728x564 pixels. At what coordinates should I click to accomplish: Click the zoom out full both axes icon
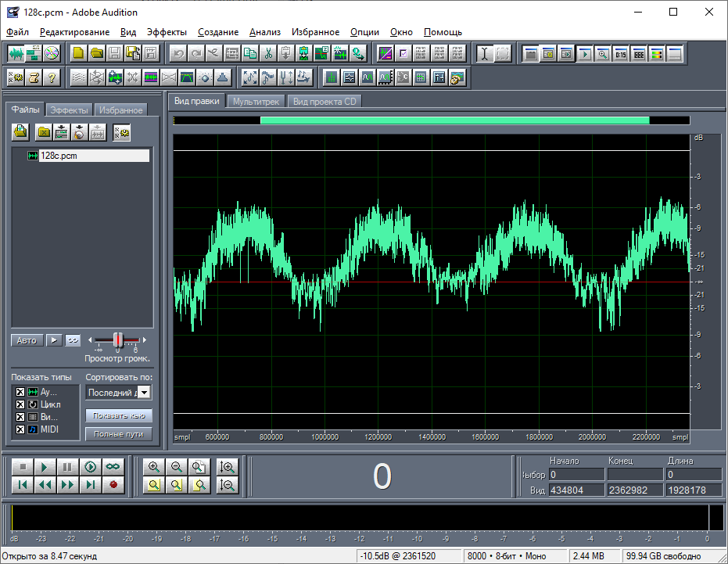[199, 467]
